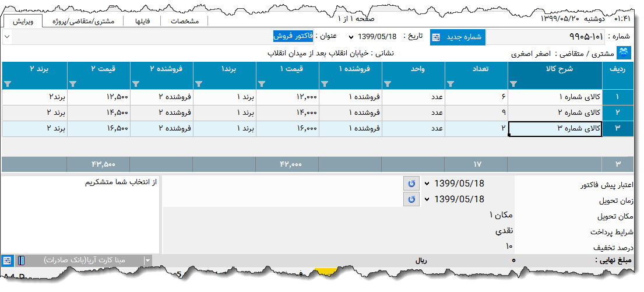Image resolution: width=644 pixels, height=292 pixels.
Task: Switch to the فایلها tab
Action: (x=143, y=22)
